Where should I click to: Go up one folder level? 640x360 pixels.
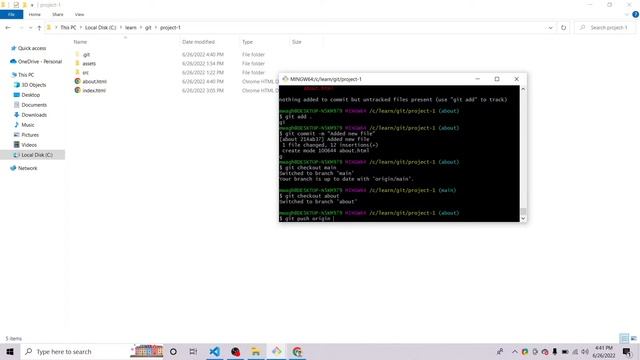39,28
